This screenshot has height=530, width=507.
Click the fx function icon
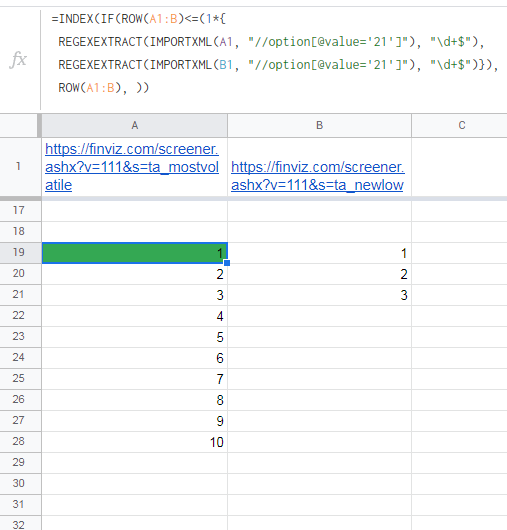click(18, 60)
